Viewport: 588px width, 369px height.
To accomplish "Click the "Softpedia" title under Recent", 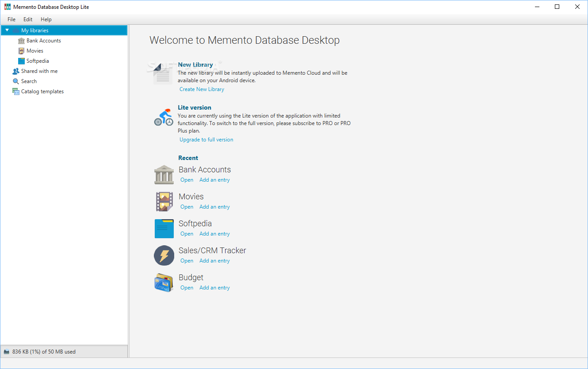I will 195,224.
